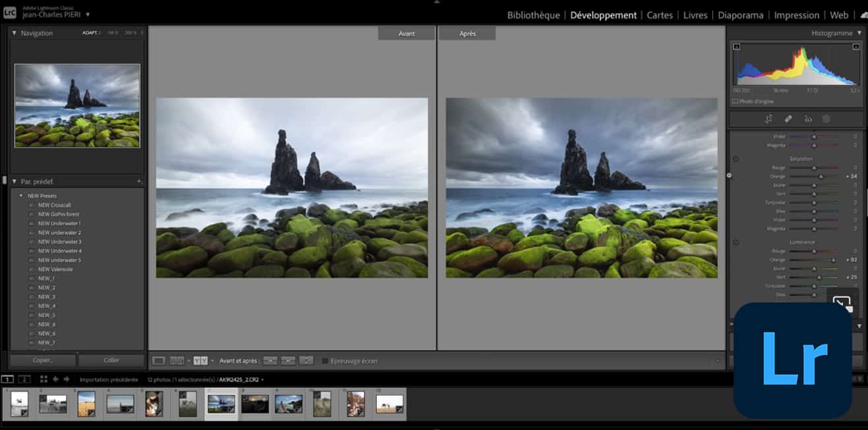Go forward with the right arrow

(67, 379)
